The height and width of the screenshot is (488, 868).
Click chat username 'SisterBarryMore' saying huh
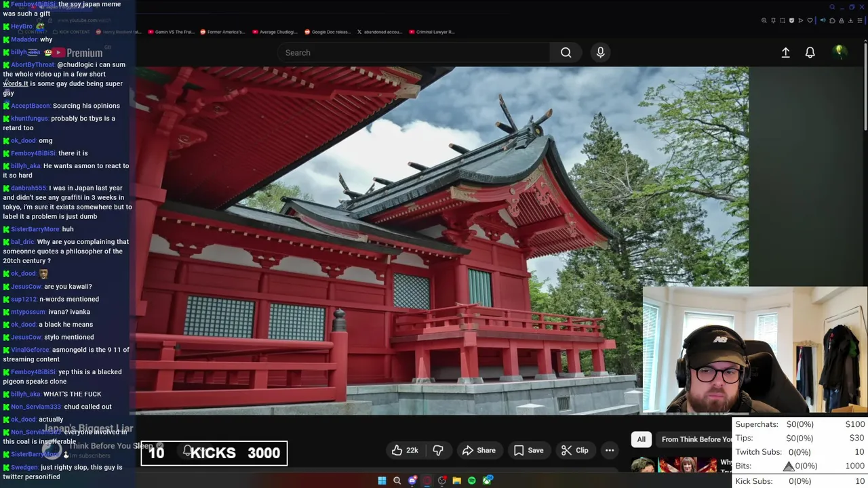pyautogui.click(x=35, y=229)
